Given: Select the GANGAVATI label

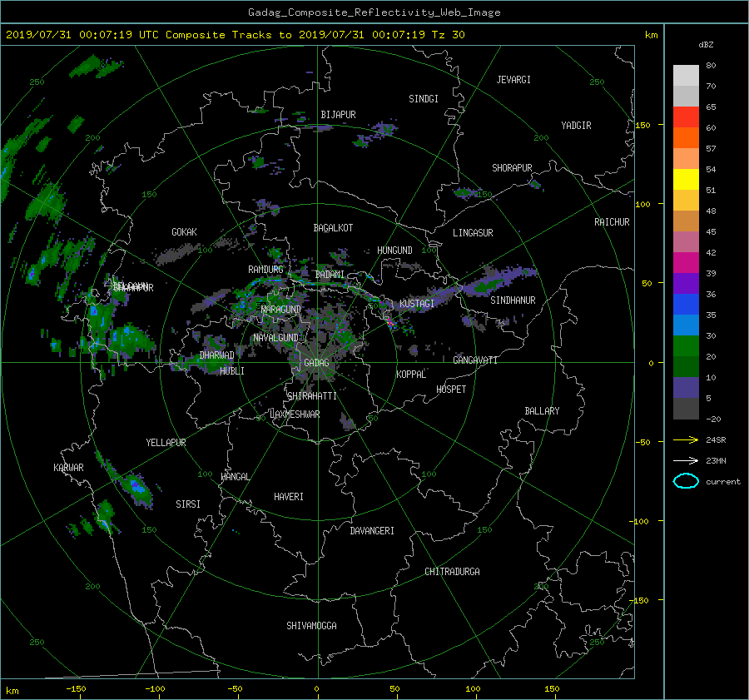Looking at the screenshot, I should click(x=475, y=360).
